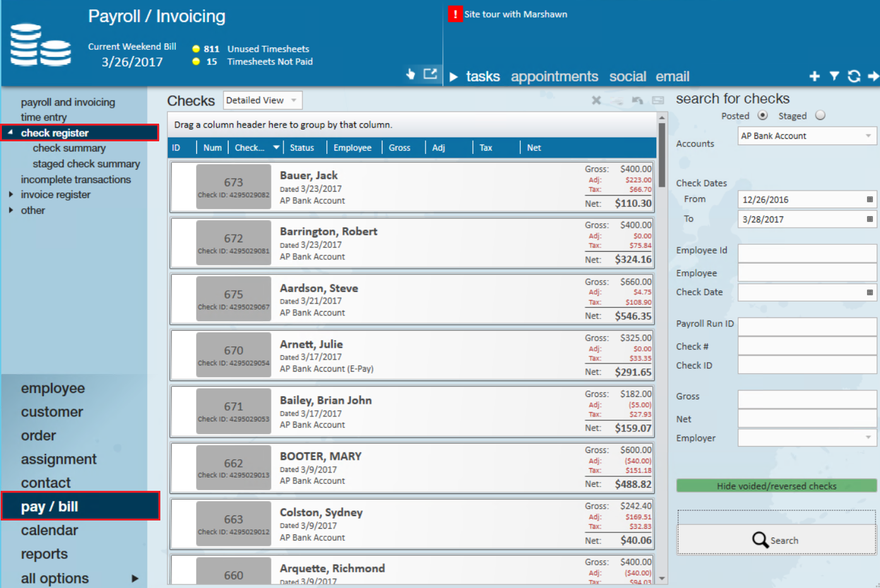
Task: Click scrollbar down arrow in checks list
Action: (662, 578)
